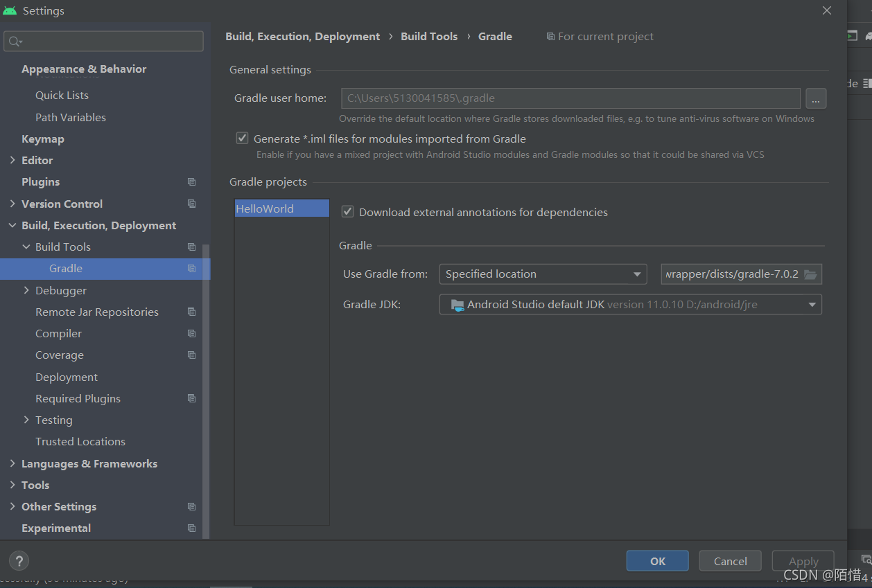Click the Android Settings window logo icon
The width and height of the screenshot is (872, 588).
[10, 10]
